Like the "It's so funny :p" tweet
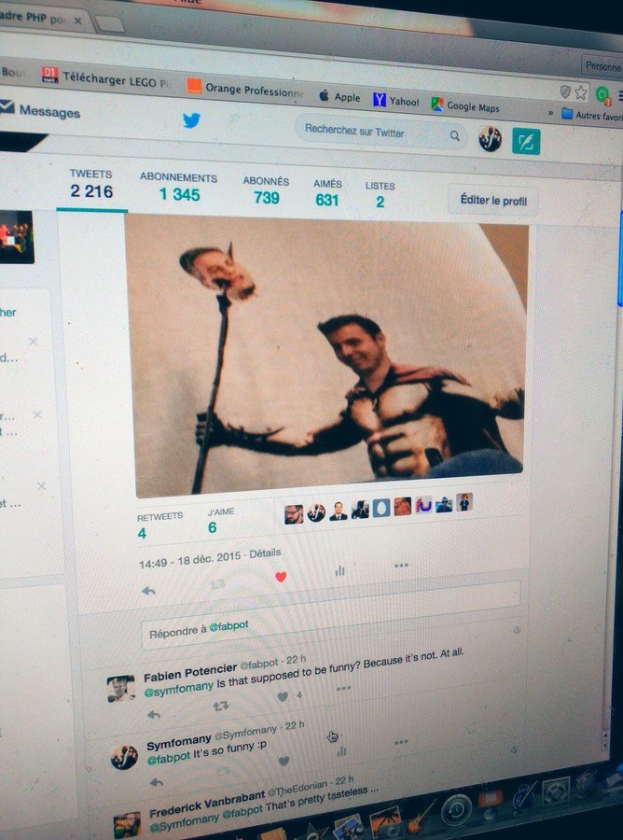Image resolution: width=623 pixels, height=840 pixels. point(284,761)
